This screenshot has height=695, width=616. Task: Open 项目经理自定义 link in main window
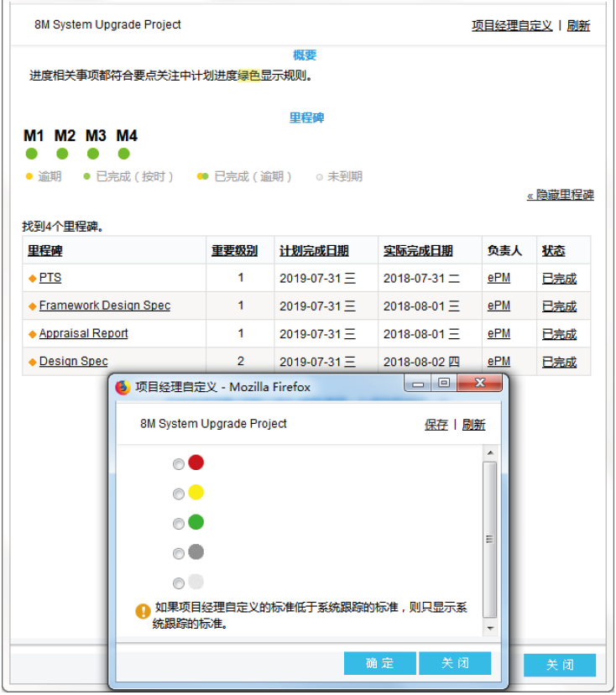coord(512,26)
